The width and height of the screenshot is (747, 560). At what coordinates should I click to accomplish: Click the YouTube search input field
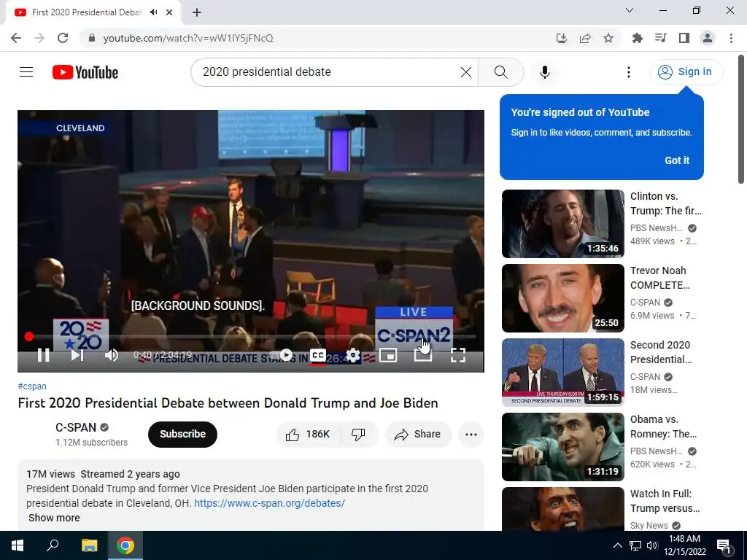(x=328, y=72)
